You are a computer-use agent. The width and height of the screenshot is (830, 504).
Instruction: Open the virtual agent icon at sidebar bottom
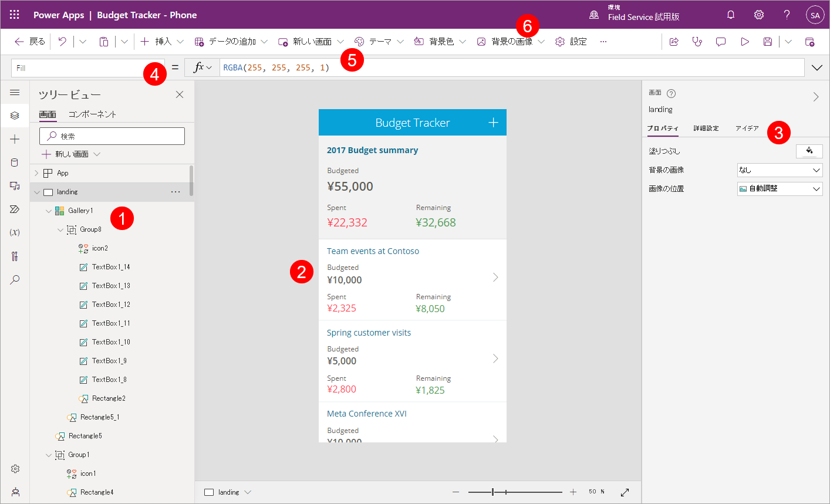point(15,492)
